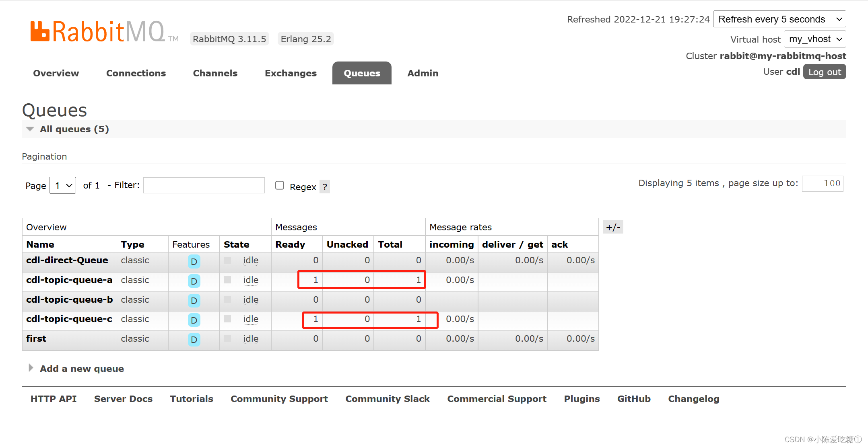The height and width of the screenshot is (447, 868).
Task: Open the cdl-topic-queue-a queue link
Action: 69,280
